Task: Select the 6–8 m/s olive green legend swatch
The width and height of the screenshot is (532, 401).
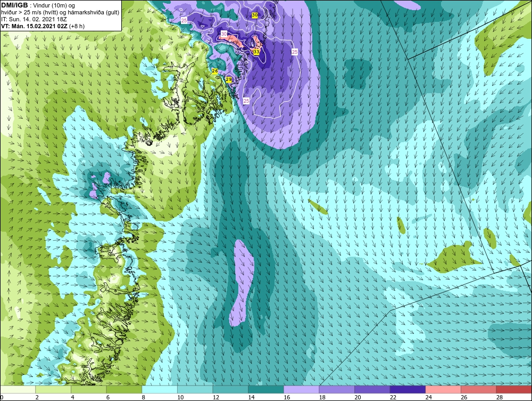Action: [x=124, y=389]
